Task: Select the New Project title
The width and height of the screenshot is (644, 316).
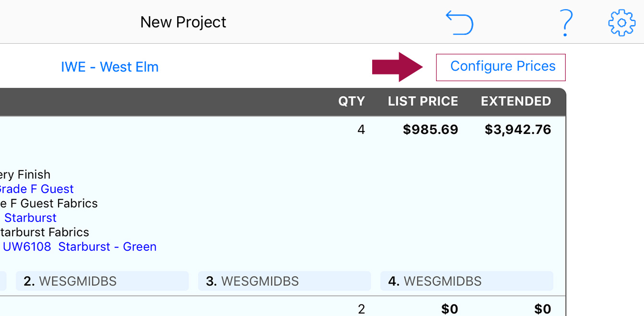Action: tap(183, 22)
